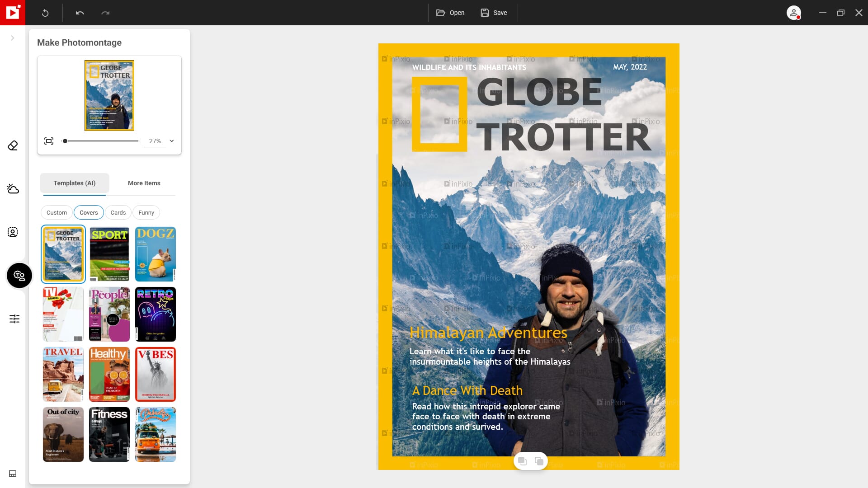This screenshot has width=868, height=488.
Task: Choose the People cover template
Action: [109, 314]
